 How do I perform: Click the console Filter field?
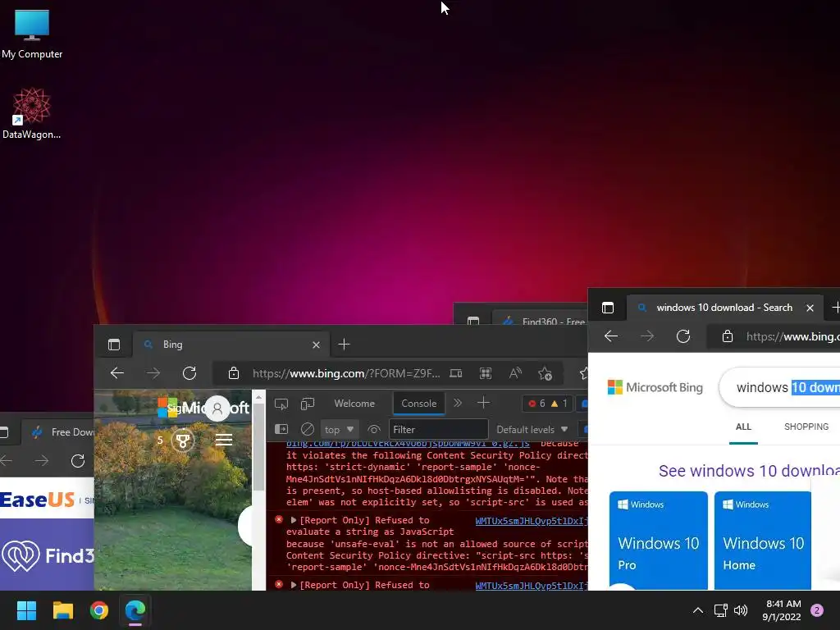click(438, 430)
